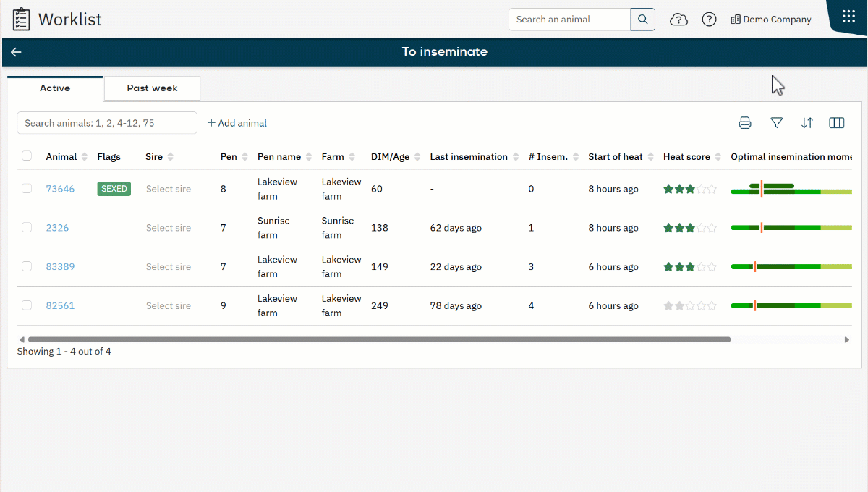The image size is (868, 492).
Task: Switch to the Active tab
Action: pos(55,88)
